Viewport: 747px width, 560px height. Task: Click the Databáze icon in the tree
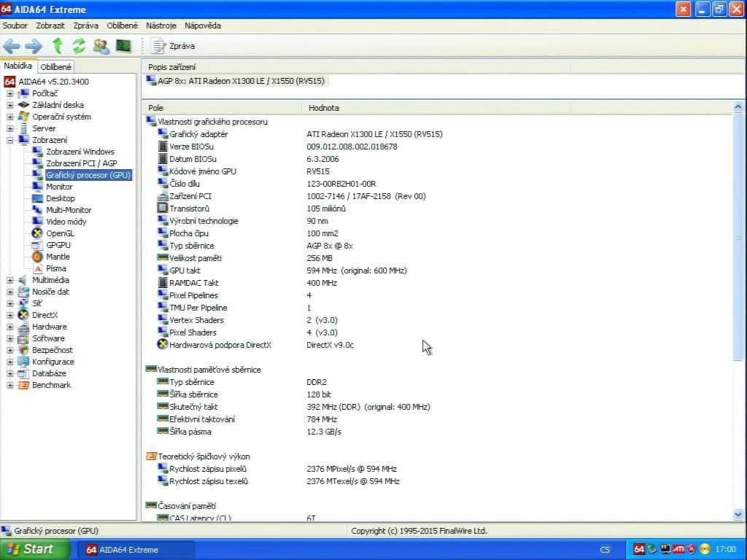(x=23, y=374)
